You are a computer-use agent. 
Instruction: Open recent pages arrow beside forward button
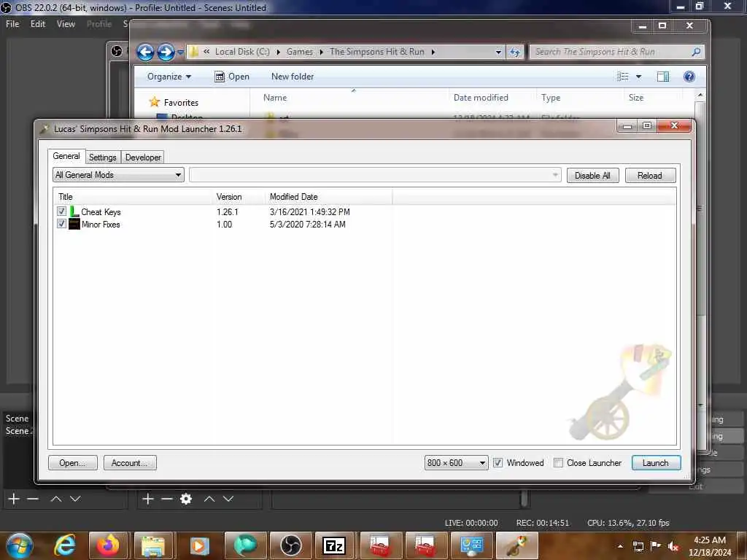click(x=180, y=52)
